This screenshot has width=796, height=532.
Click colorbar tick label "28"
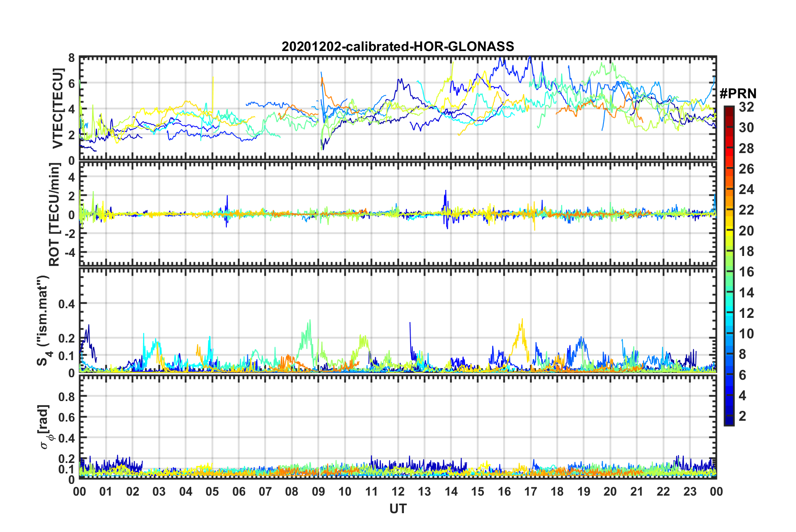coord(746,148)
